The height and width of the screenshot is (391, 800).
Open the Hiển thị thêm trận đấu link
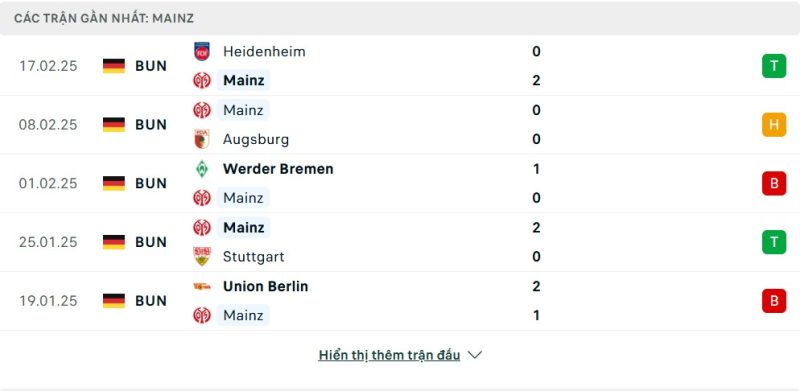tap(389, 355)
